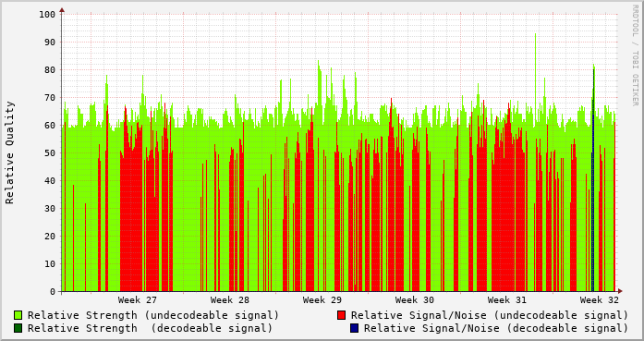Click the Week 30 axis label
644x341 pixels.
click(415, 300)
